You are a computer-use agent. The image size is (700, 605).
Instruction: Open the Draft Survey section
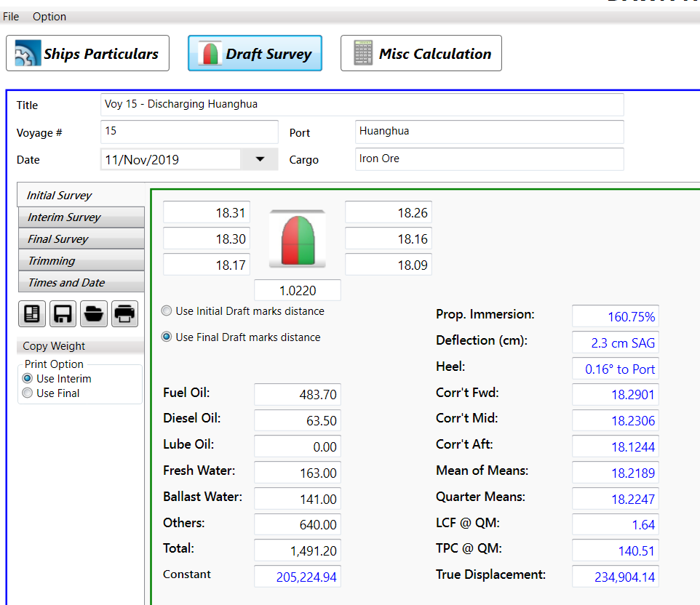[255, 54]
